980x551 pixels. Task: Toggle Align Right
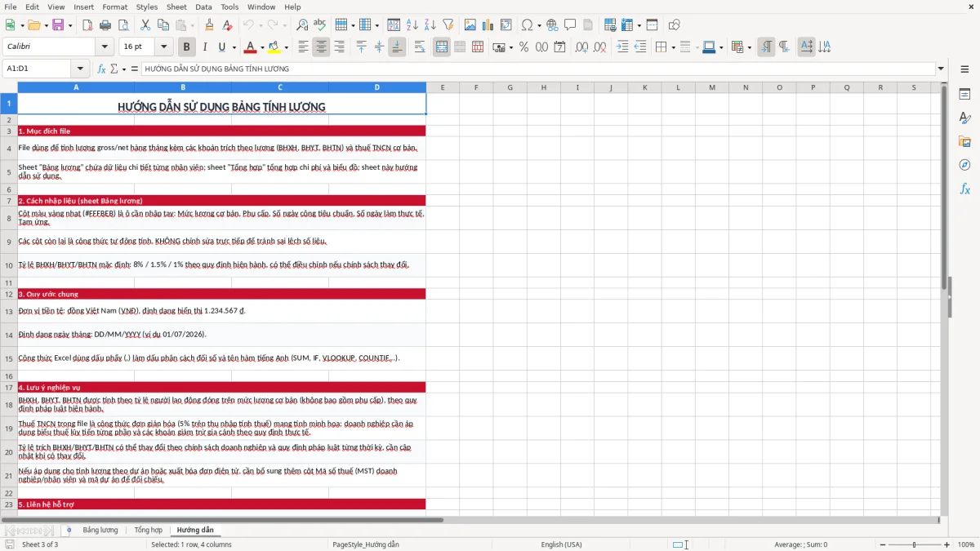point(339,47)
